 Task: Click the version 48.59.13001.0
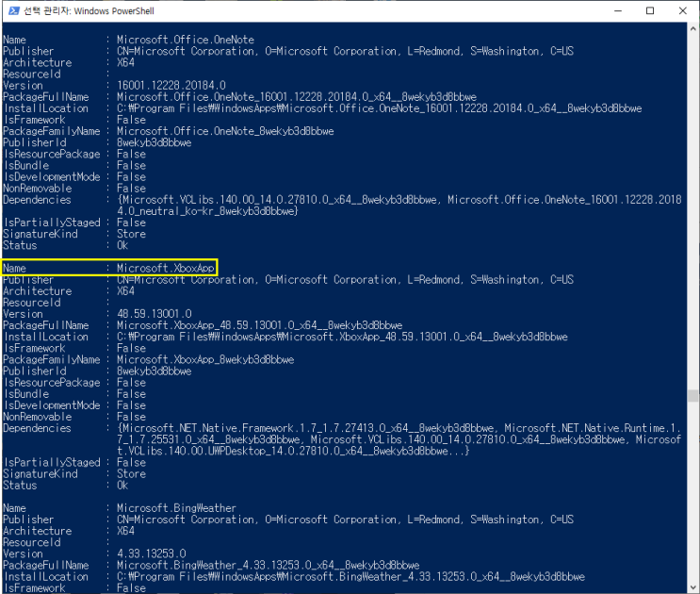coord(155,314)
